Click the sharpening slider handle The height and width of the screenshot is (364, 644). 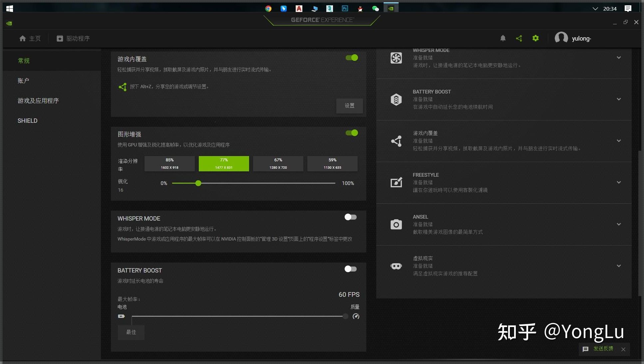[x=198, y=183]
